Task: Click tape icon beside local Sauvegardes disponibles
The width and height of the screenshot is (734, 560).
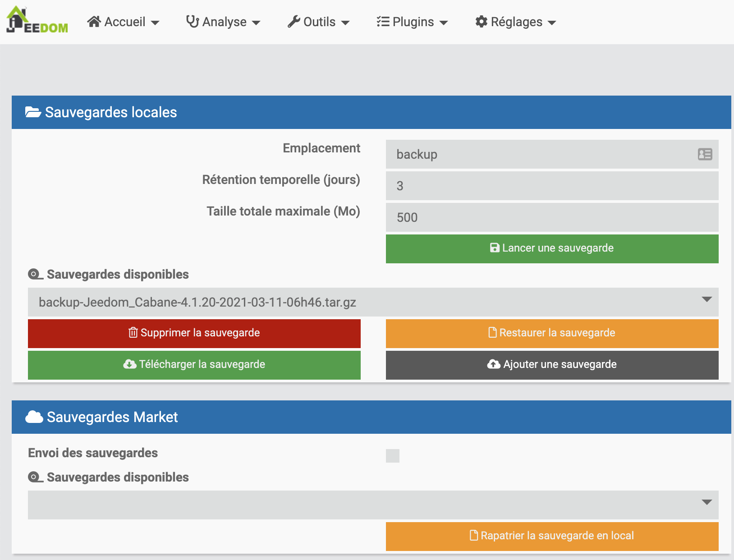Action: point(36,274)
